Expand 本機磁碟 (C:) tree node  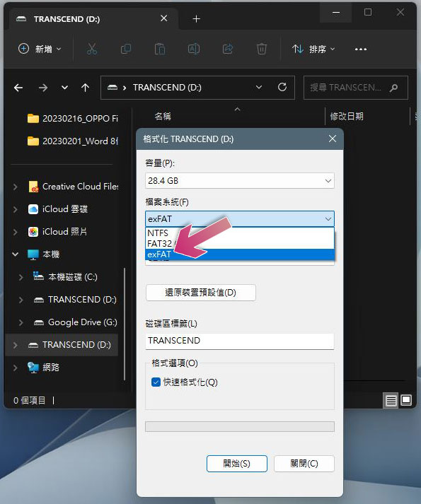[x=21, y=277]
